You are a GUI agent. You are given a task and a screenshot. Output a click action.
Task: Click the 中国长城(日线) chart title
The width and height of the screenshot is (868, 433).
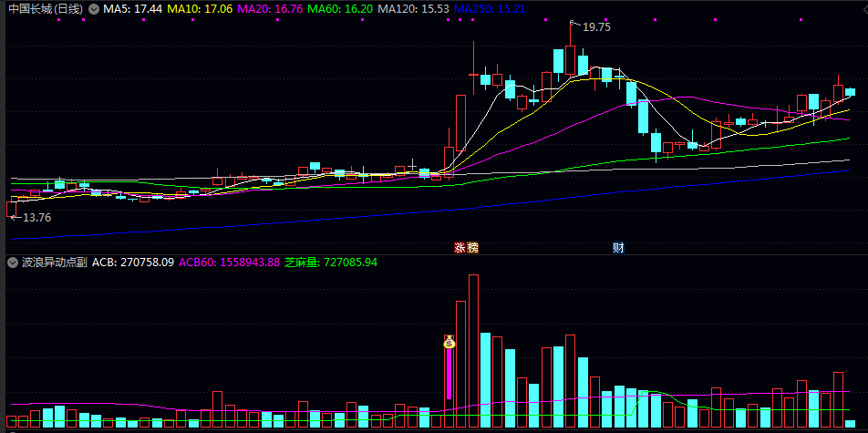click(46, 9)
